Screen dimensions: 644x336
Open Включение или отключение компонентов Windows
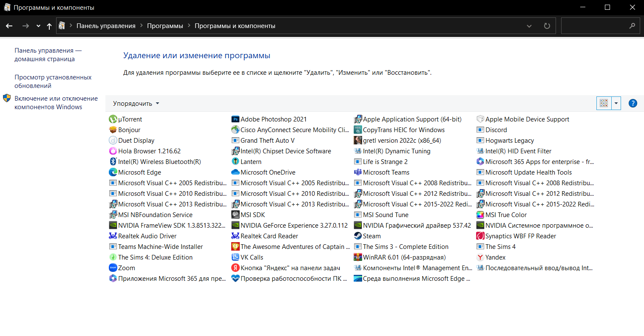click(x=56, y=103)
